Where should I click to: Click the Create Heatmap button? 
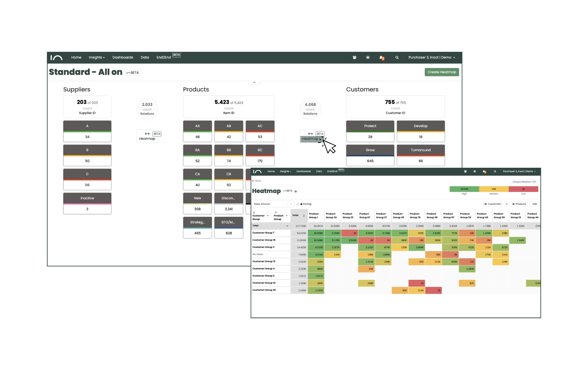point(442,72)
